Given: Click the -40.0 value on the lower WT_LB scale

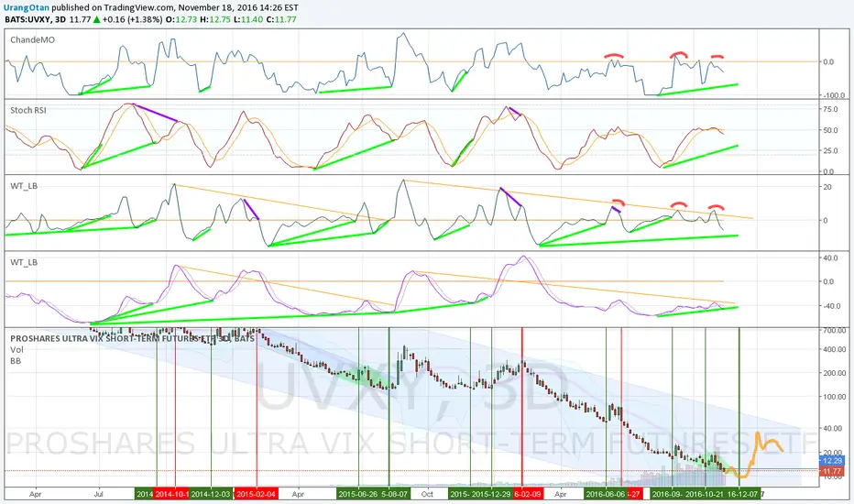Looking at the screenshot, I should click(830, 306).
